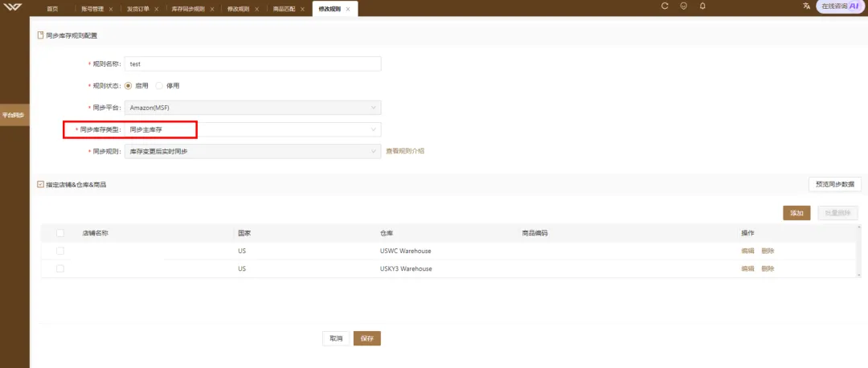Click the 仓库 column header
The width and height of the screenshot is (868, 368).
tap(387, 233)
